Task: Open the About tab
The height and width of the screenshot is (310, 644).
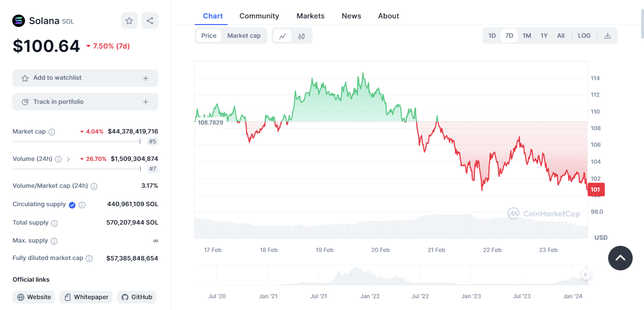Action: [388, 16]
